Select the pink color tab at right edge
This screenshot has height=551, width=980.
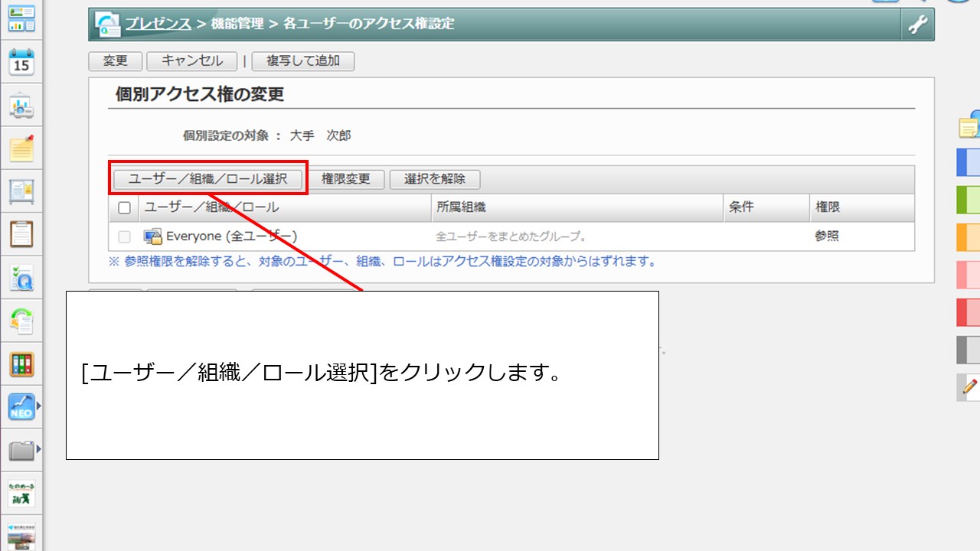[x=969, y=275]
